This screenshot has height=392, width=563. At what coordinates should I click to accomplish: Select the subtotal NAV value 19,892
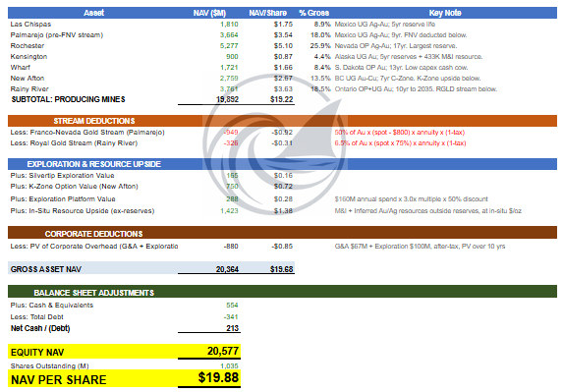click(227, 99)
